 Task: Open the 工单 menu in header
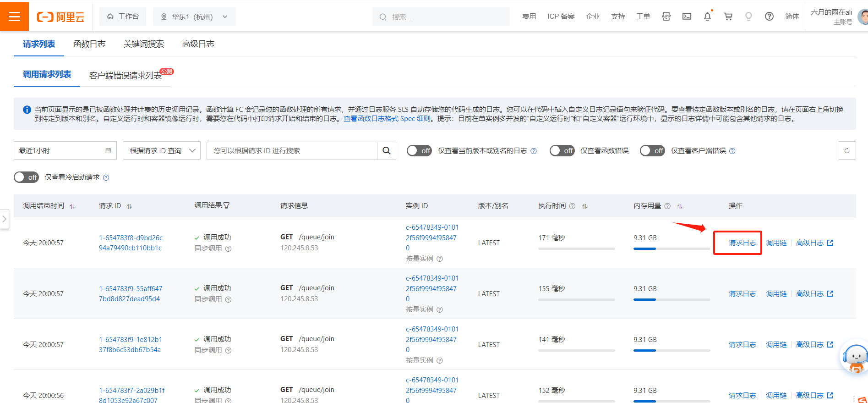point(643,17)
